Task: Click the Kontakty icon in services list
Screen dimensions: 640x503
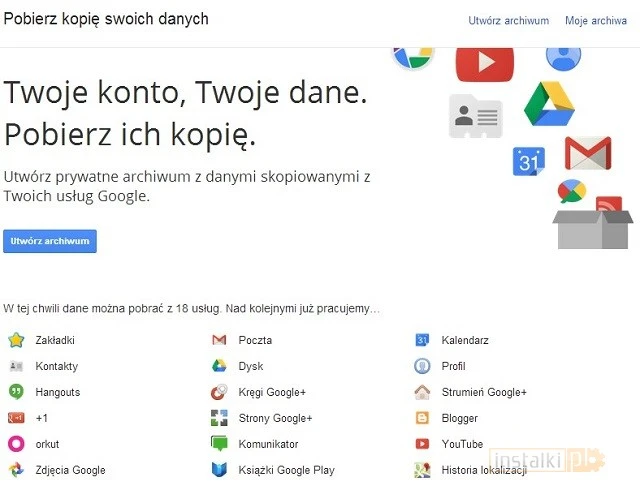Action: tap(16, 366)
